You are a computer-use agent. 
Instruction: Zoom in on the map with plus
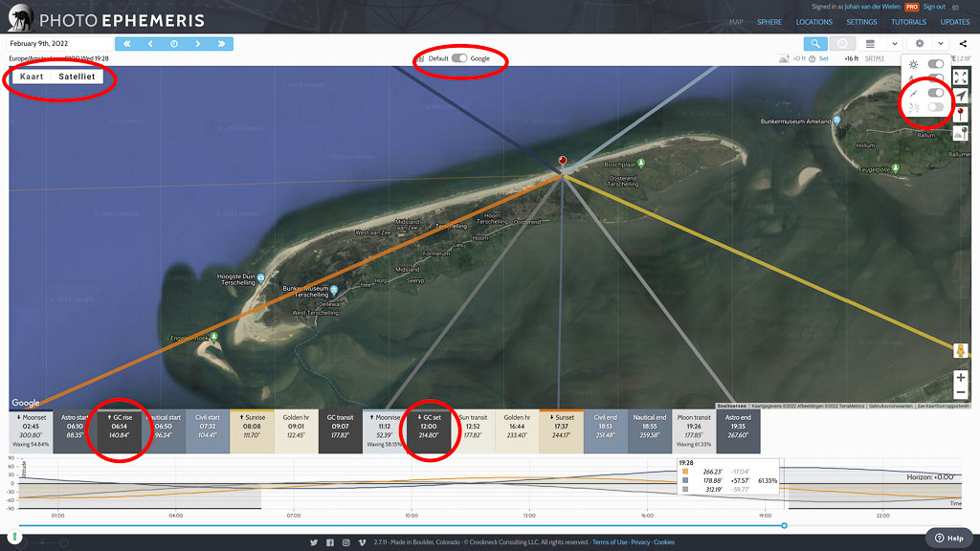pyautogui.click(x=961, y=377)
